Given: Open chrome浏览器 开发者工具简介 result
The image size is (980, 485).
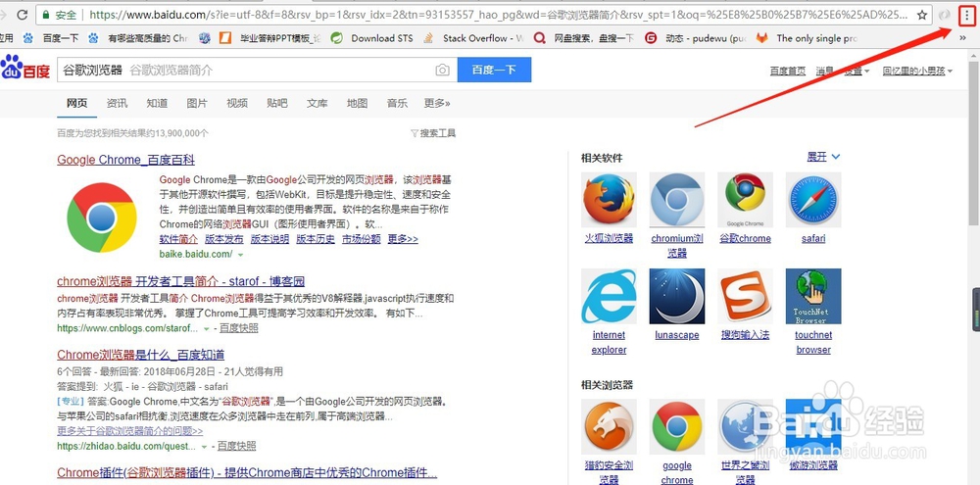Looking at the screenshot, I should tap(180, 281).
